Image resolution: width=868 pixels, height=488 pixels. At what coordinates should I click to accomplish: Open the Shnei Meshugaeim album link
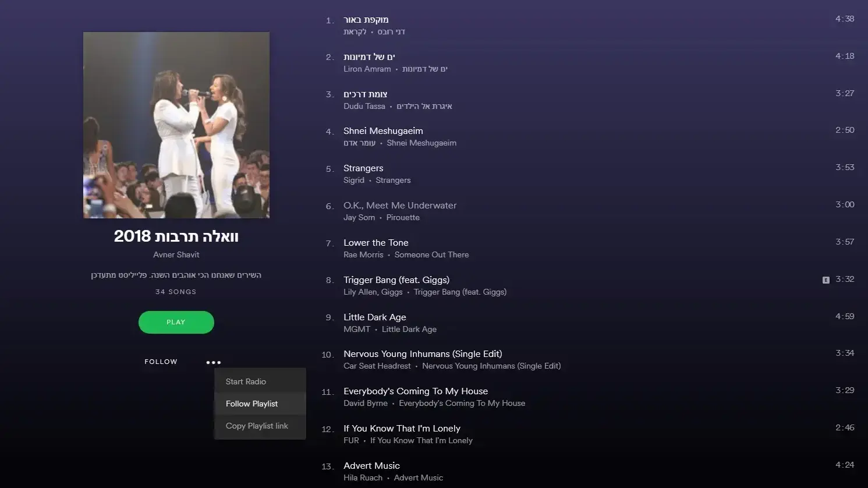point(421,143)
